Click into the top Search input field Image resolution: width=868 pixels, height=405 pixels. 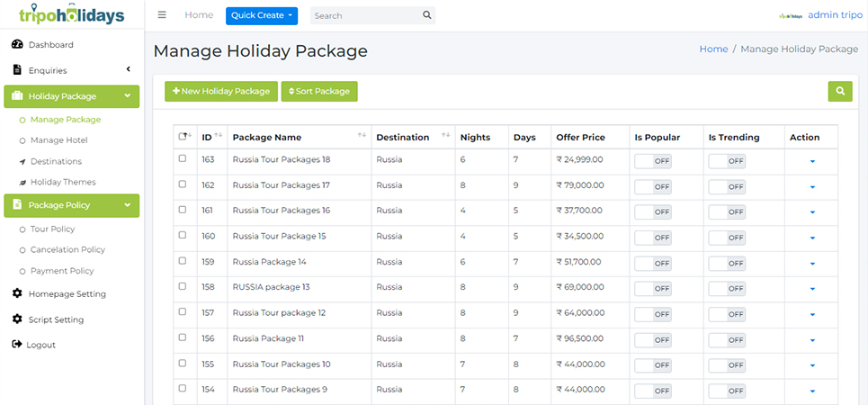coord(364,15)
